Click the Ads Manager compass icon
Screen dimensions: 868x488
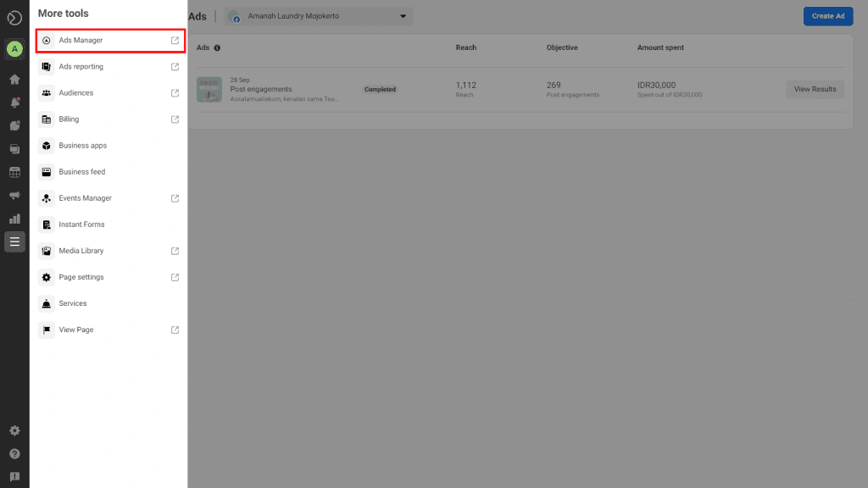pyautogui.click(x=47, y=41)
